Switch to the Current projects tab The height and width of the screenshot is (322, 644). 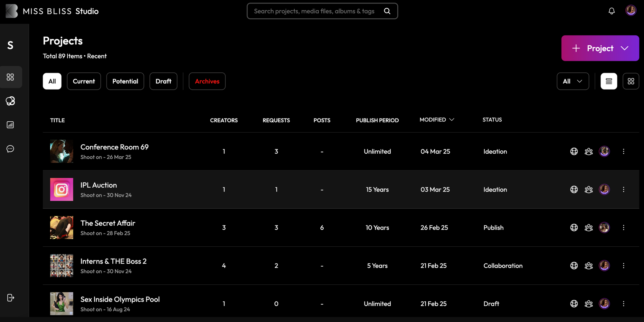pyautogui.click(x=84, y=81)
